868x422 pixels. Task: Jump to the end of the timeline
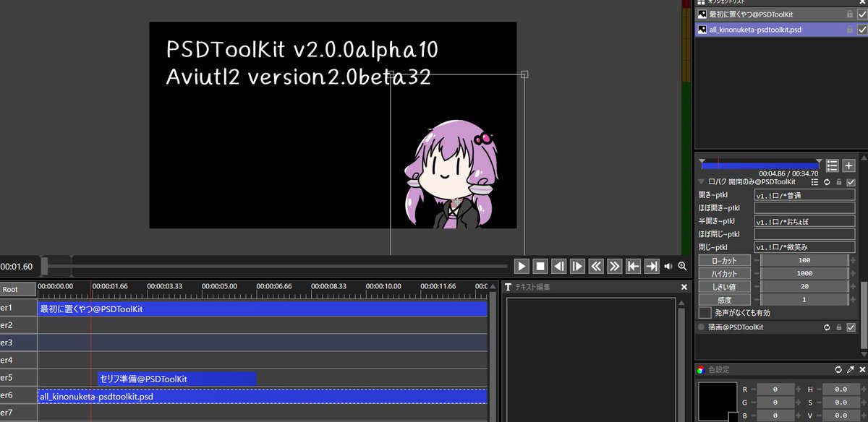(652, 266)
